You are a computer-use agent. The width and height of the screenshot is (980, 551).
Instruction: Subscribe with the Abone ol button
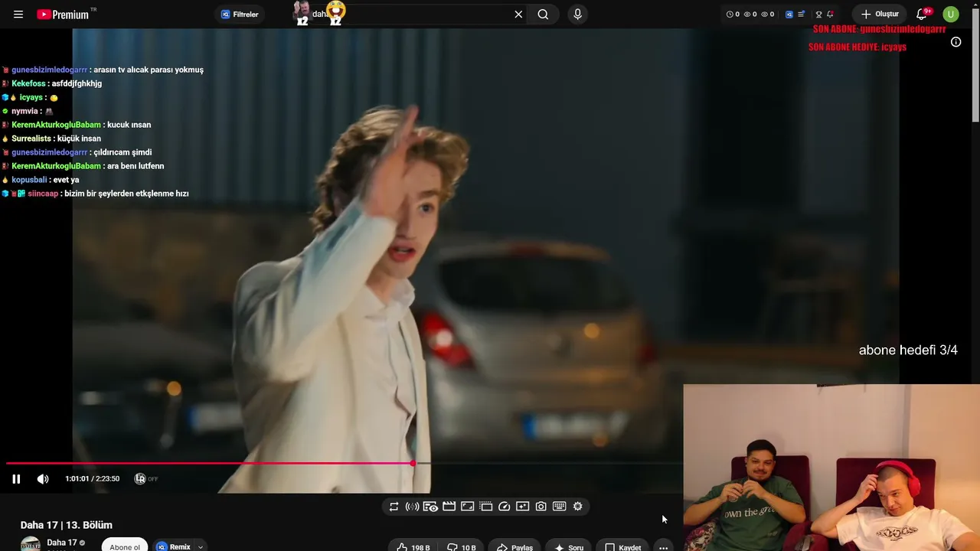tap(125, 546)
